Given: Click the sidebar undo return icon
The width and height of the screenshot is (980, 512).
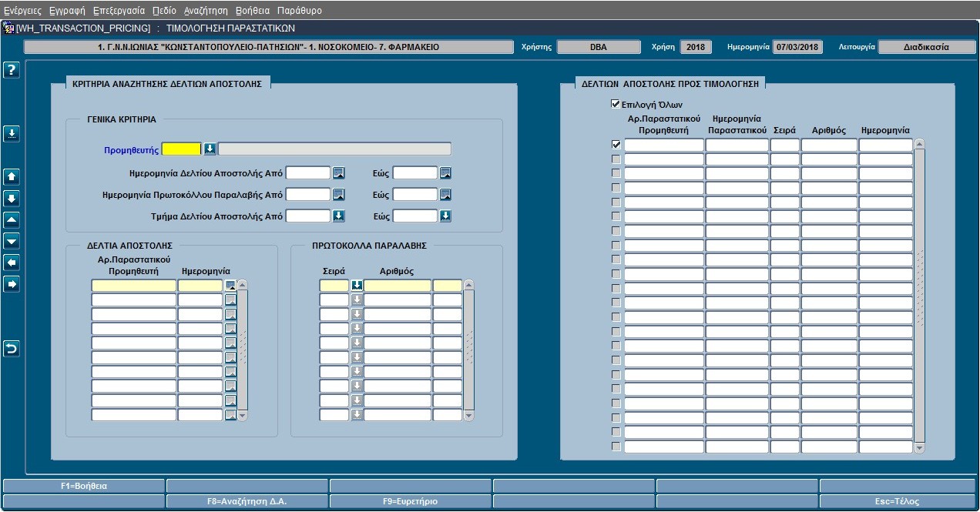Looking at the screenshot, I should 12,350.
